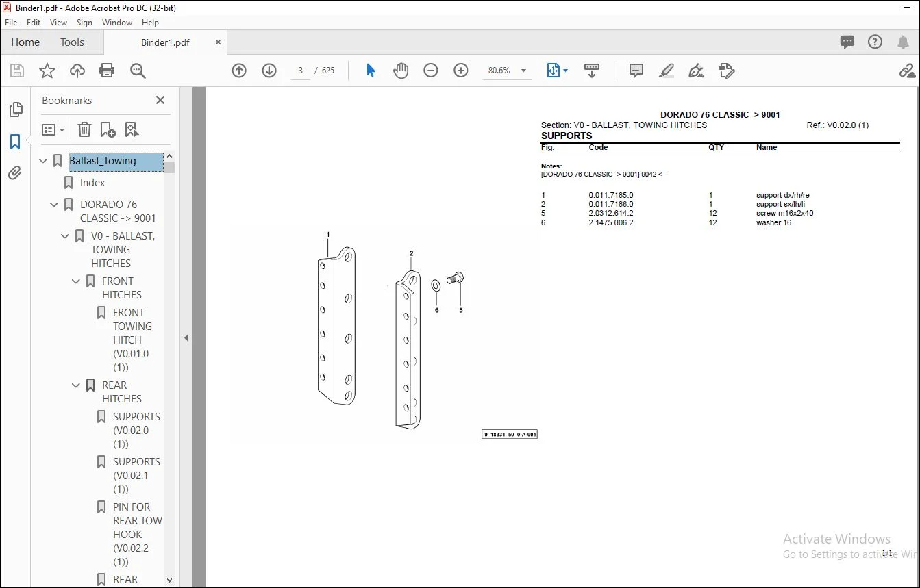Toggle the Bookmarks panel icon
This screenshot has width=920, height=588.
pos(15,142)
